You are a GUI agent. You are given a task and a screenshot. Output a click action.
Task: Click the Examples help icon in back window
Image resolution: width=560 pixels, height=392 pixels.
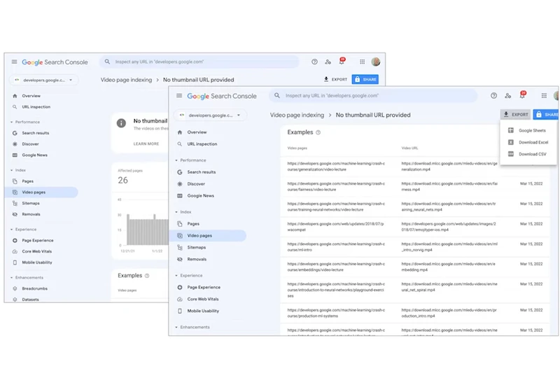(x=147, y=276)
